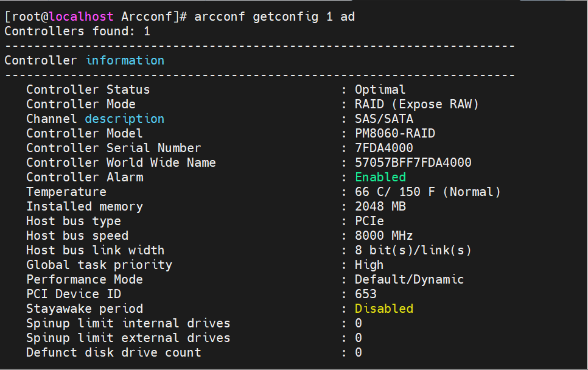
Task: Click the highlighted word "information"
Action: tap(125, 60)
